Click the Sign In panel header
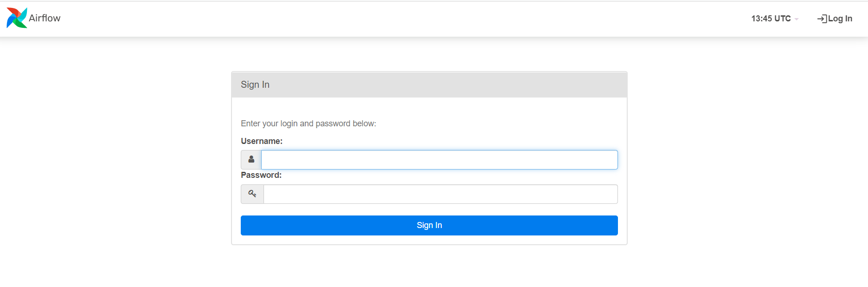Screen dimensions: 868x287 [429, 85]
